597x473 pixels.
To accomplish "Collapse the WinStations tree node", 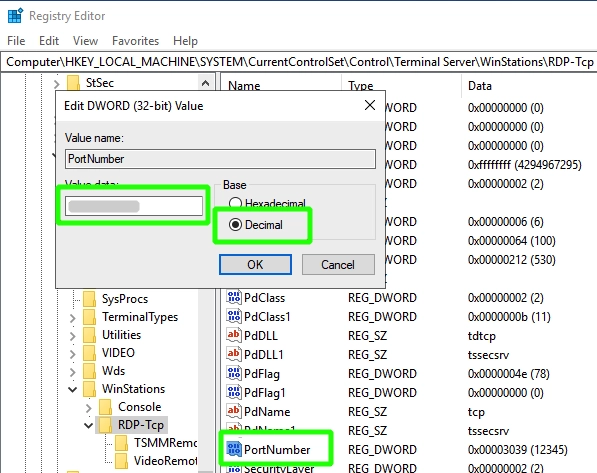I will pos(72,389).
